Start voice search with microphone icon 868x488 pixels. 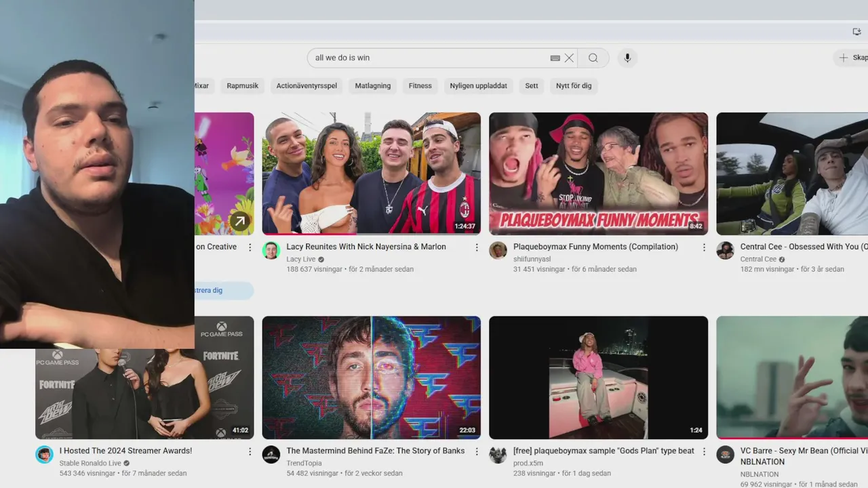click(x=627, y=58)
